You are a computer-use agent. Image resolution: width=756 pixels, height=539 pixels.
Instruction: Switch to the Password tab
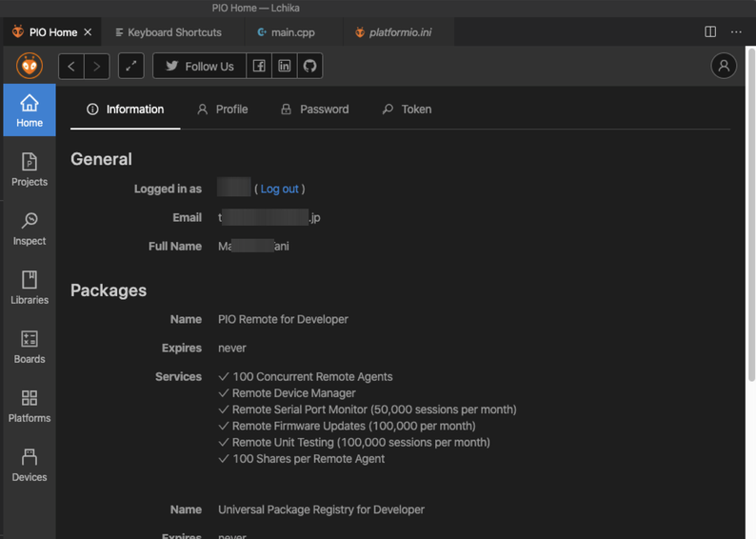[x=314, y=110]
